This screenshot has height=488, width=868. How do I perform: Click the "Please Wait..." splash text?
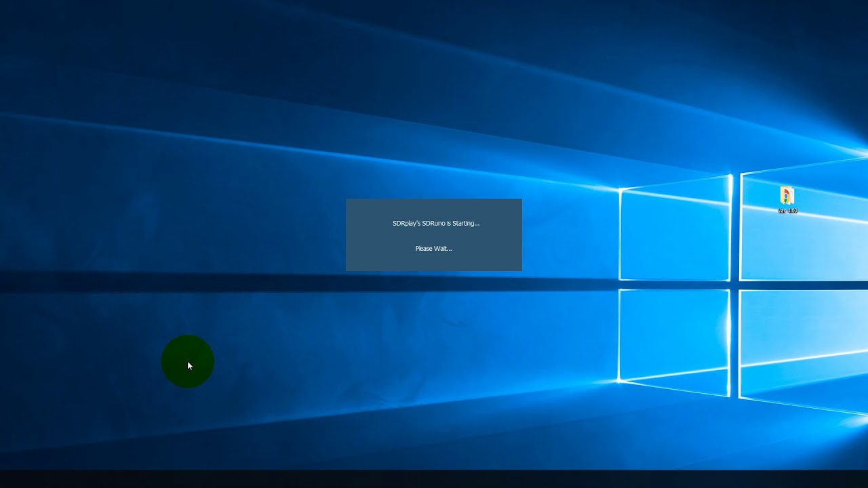(x=433, y=248)
